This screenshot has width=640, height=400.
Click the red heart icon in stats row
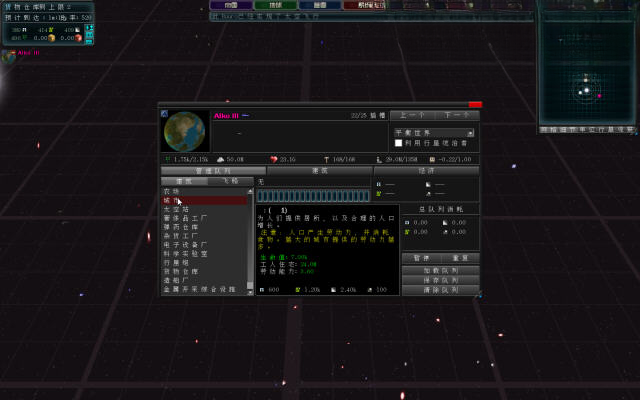point(274,160)
